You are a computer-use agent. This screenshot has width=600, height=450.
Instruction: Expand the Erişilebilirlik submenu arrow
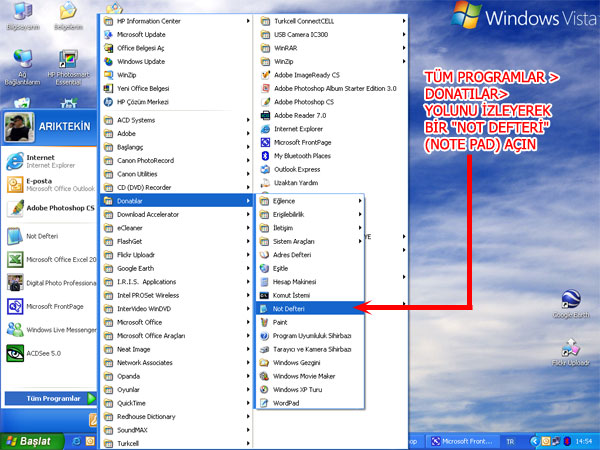click(x=360, y=214)
